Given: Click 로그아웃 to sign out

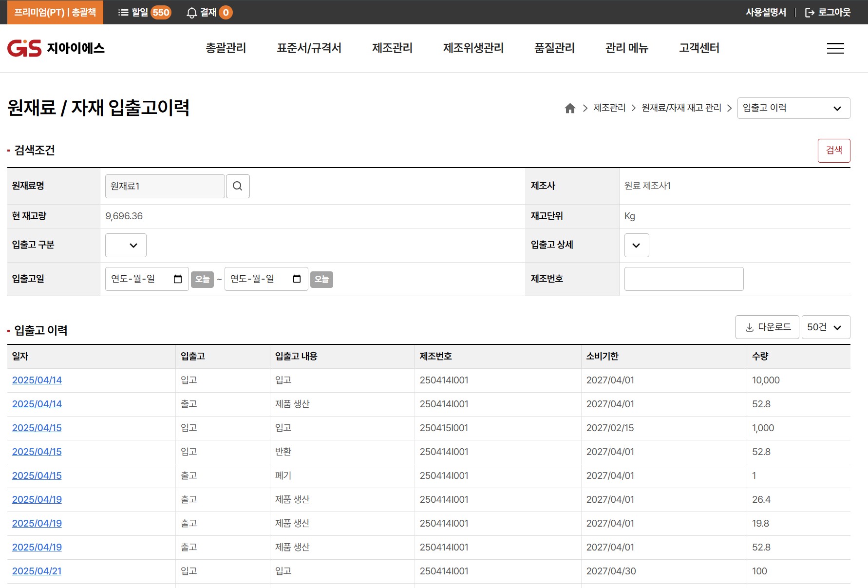Looking at the screenshot, I should [828, 12].
